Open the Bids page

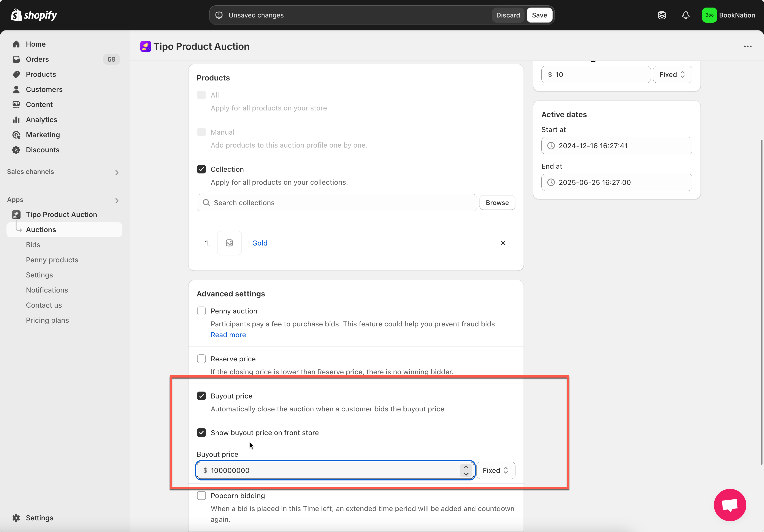[x=33, y=245]
